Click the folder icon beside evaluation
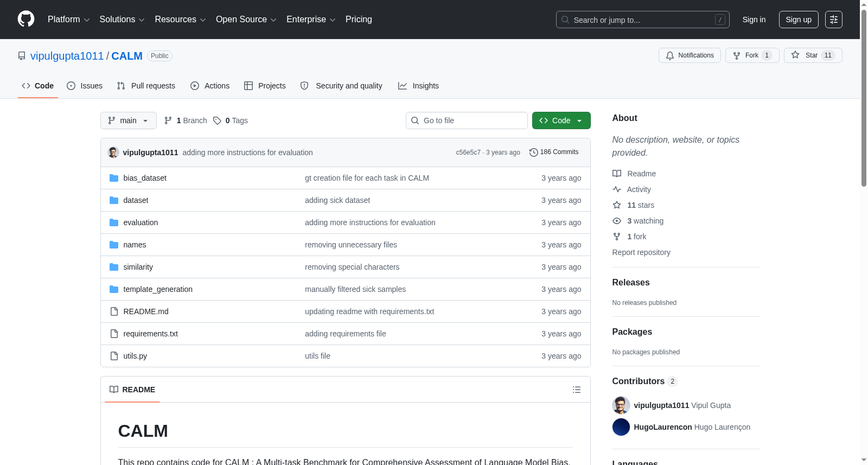Viewport: 868px width, 465px height. click(114, 222)
